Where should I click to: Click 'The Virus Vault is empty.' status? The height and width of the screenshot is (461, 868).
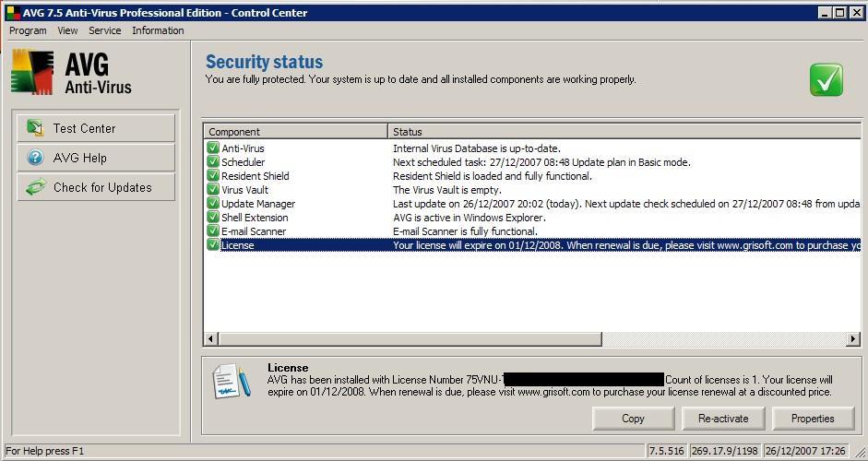pyautogui.click(x=447, y=190)
